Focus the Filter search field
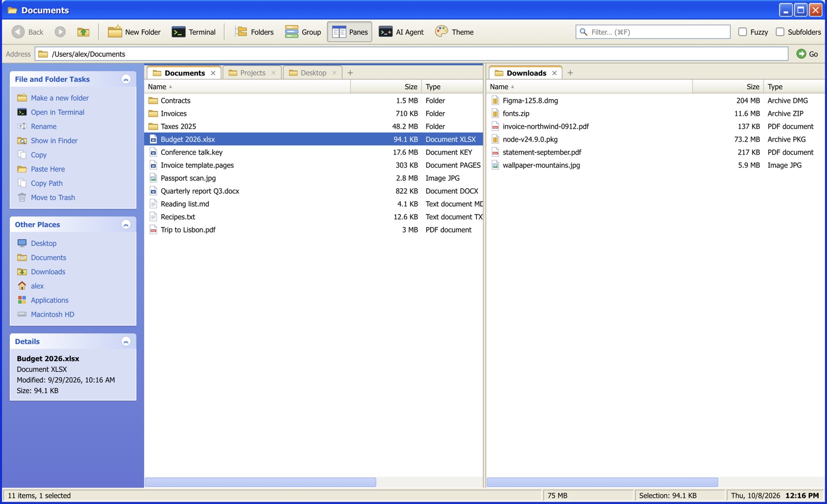The image size is (827, 504). 653,32
